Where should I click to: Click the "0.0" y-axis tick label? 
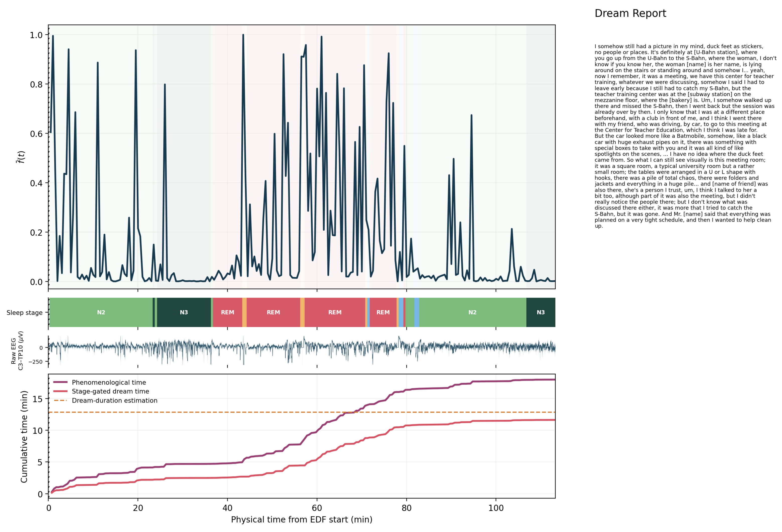[x=36, y=282]
